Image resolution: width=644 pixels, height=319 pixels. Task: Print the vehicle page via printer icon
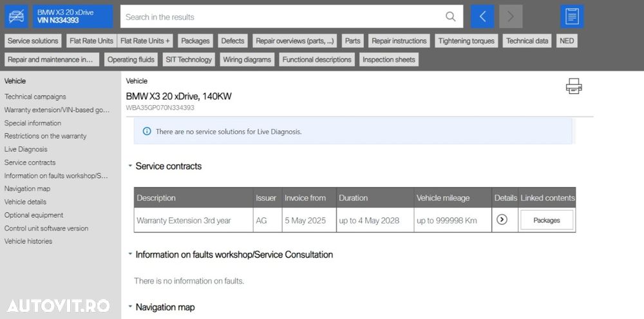574,86
